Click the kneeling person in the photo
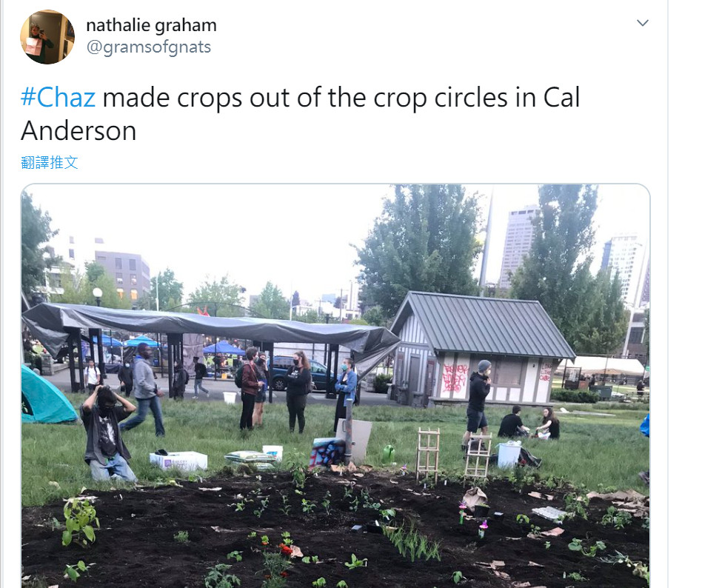This screenshot has height=588, width=702. pos(107,433)
